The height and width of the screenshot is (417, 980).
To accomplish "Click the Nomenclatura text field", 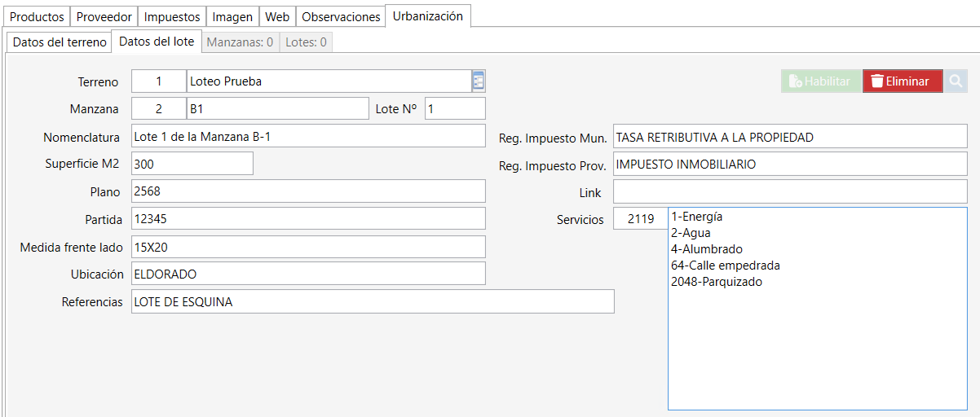I will point(307,137).
